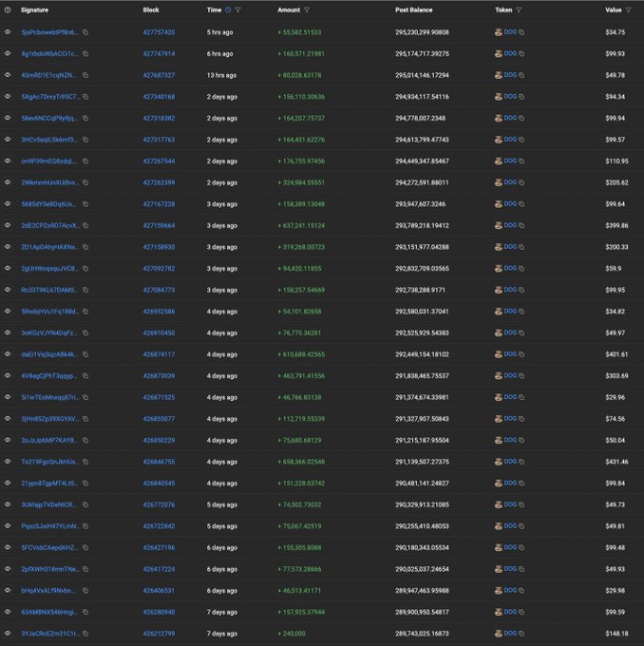
Task: Copy signature for block 427757420 row
Action: coord(85,32)
